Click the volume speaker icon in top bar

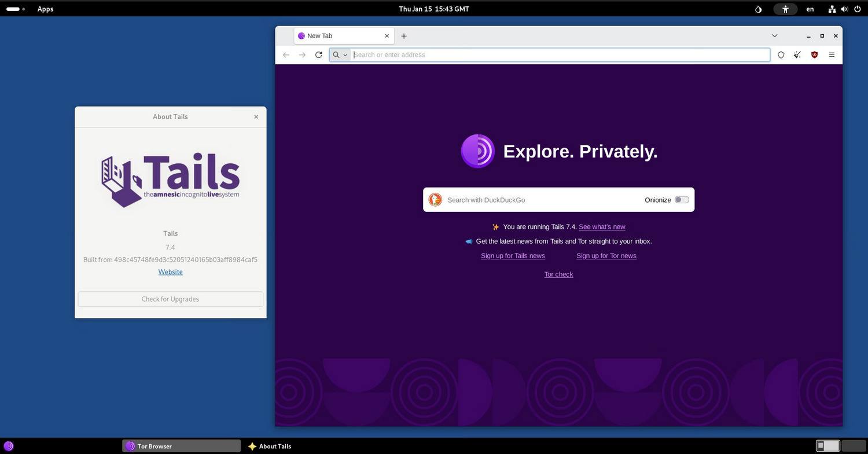coord(844,9)
